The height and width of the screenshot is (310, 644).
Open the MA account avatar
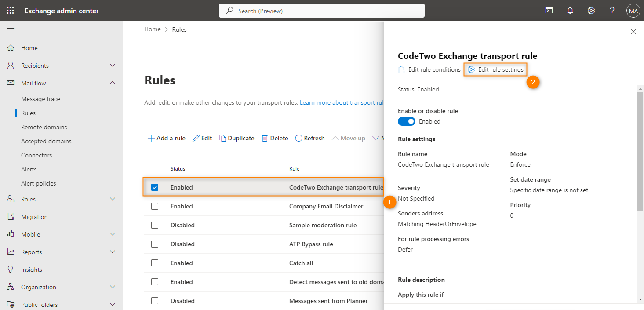pyautogui.click(x=633, y=11)
